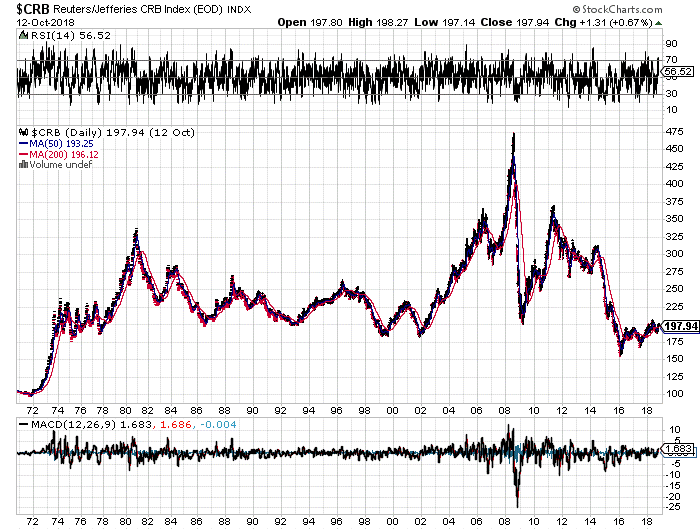This screenshot has height=530, width=700.
Task: Click the 197.94 price tag on axis
Action: pos(679,326)
